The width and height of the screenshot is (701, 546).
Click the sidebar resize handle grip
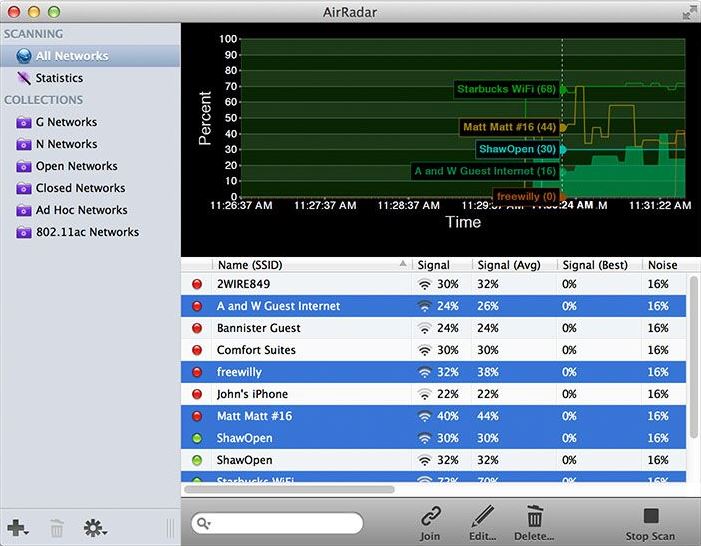(170, 528)
